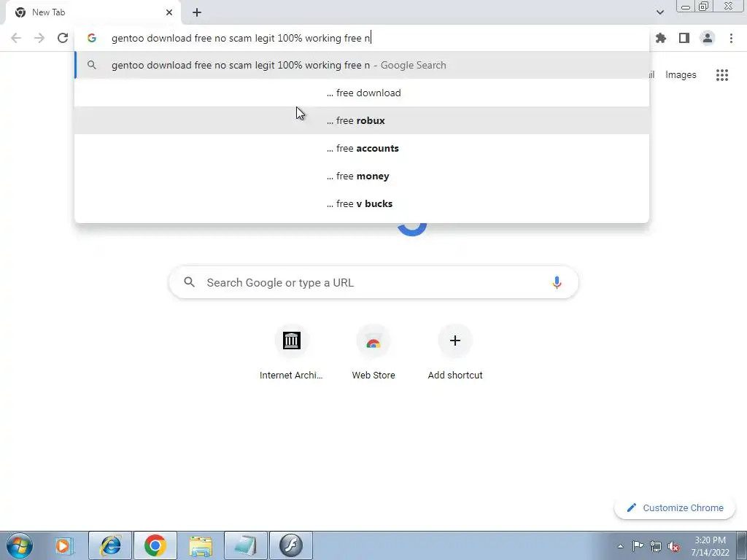Click the Chrome taskbar button
747x560 pixels.
click(155, 545)
